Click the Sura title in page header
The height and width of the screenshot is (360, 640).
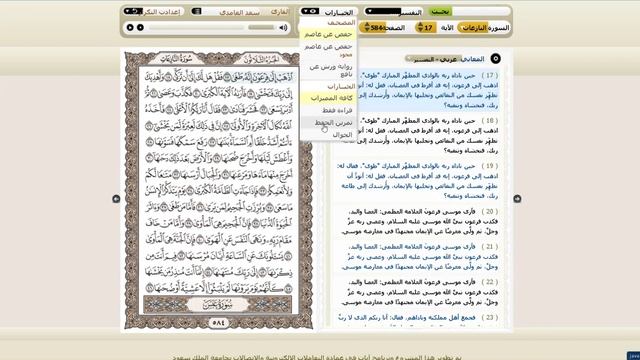pos(176,59)
